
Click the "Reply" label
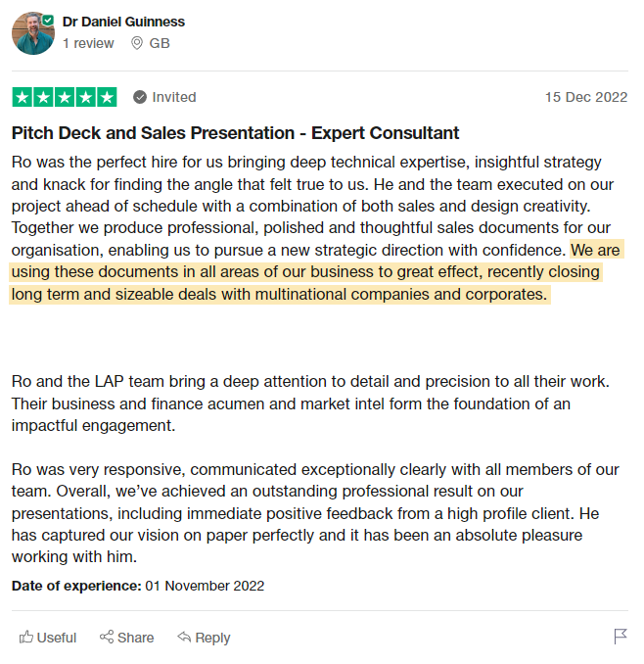coord(213,638)
